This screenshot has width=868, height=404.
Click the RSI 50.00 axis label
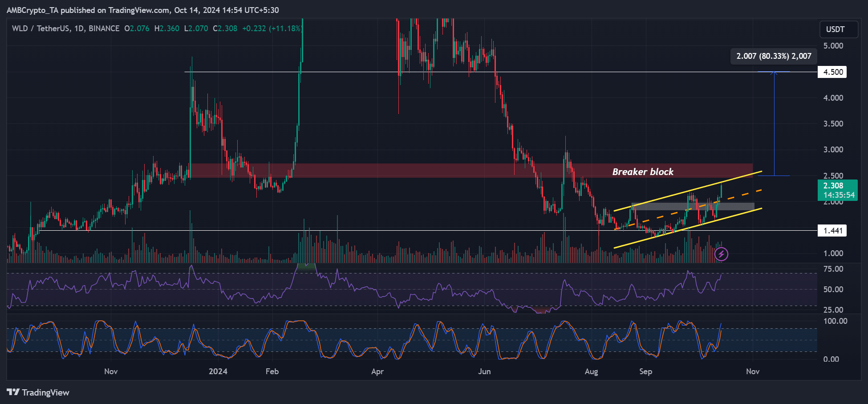[833, 290]
